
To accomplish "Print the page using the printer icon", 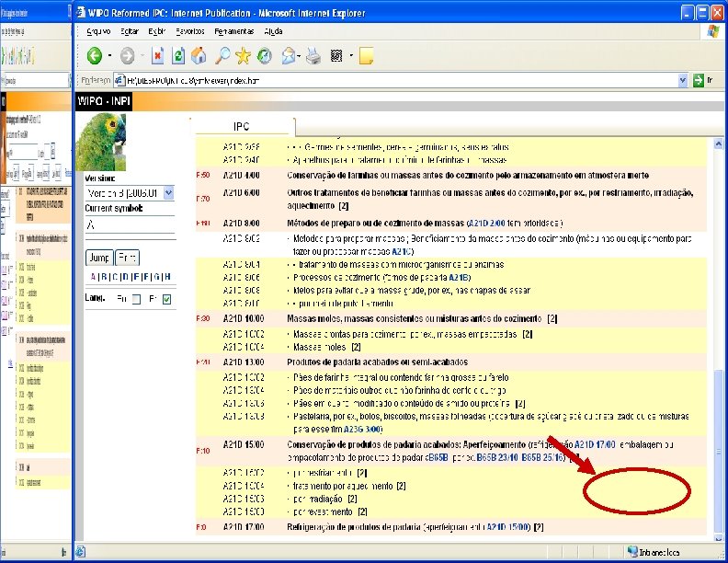I will click(313, 56).
